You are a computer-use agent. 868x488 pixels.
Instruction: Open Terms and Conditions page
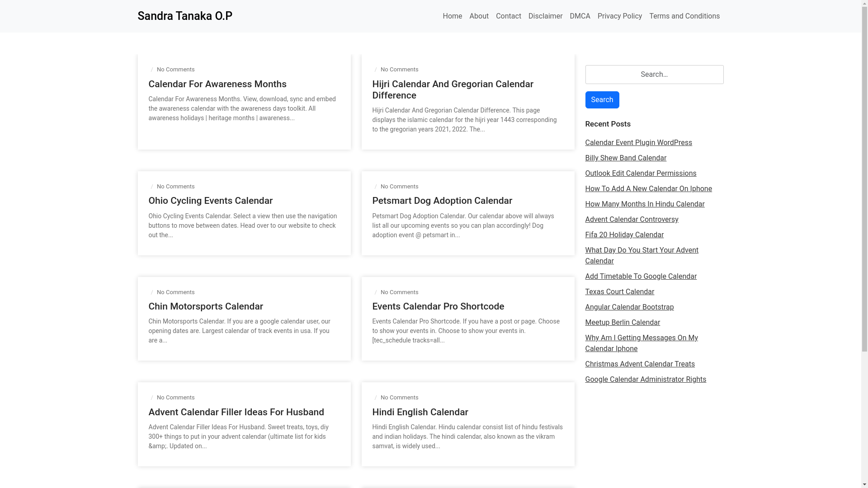[684, 16]
